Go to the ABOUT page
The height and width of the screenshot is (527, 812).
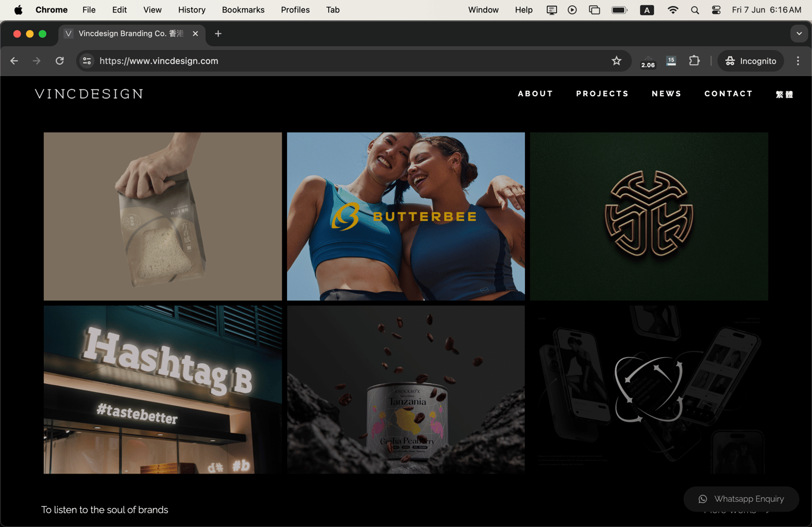[536, 93]
